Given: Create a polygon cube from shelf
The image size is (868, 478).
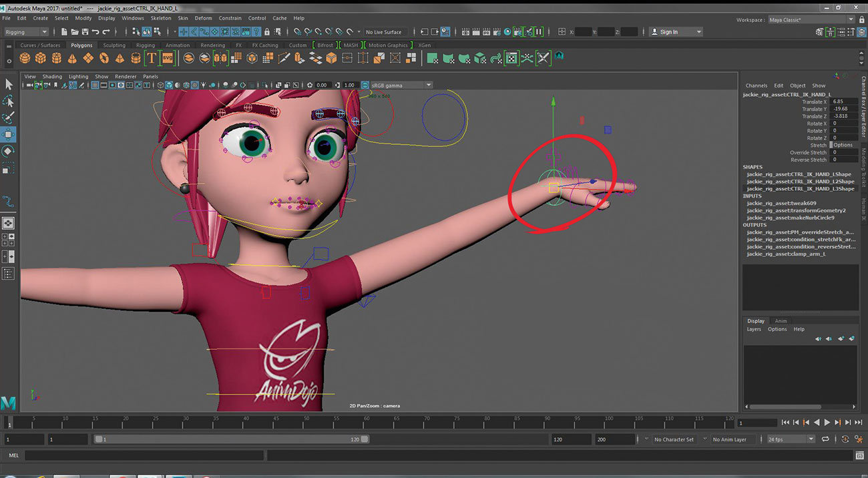Looking at the screenshot, I should (40, 59).
